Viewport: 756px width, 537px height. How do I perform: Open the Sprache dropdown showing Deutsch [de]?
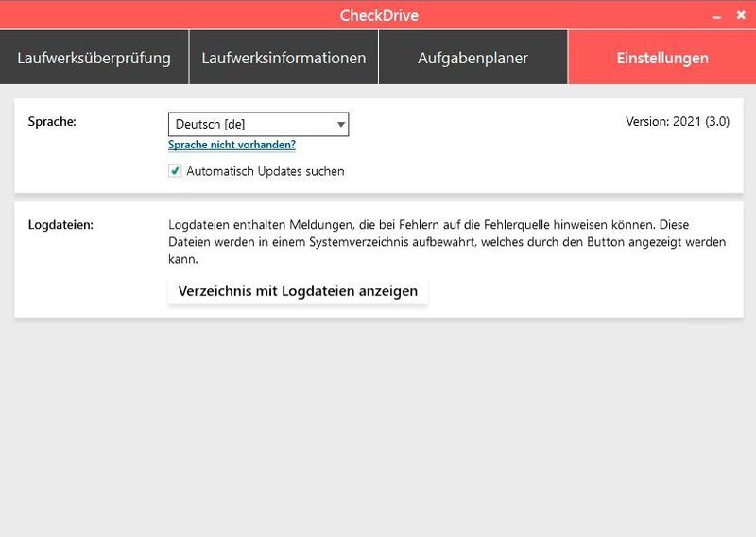tap(258, 125)
